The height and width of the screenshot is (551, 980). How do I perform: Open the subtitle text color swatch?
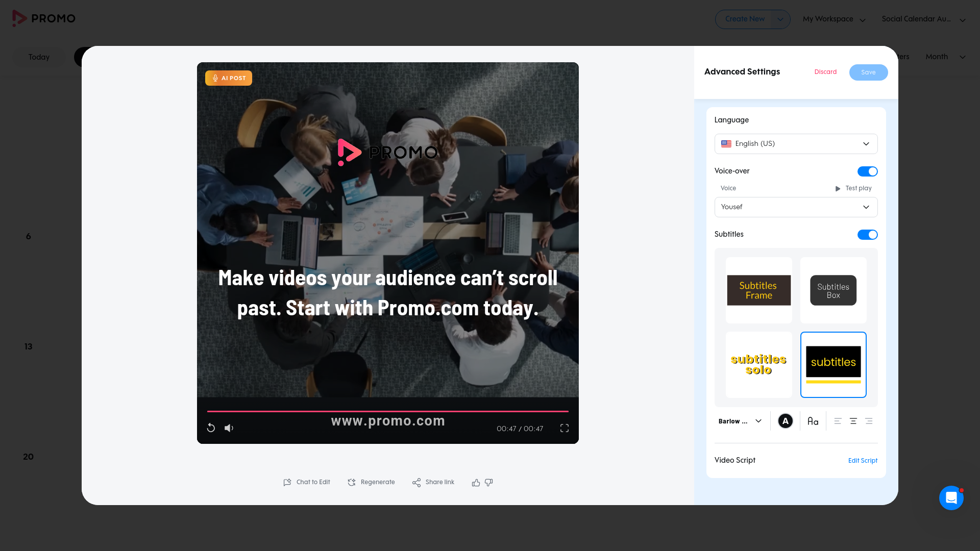coord(785,421)
